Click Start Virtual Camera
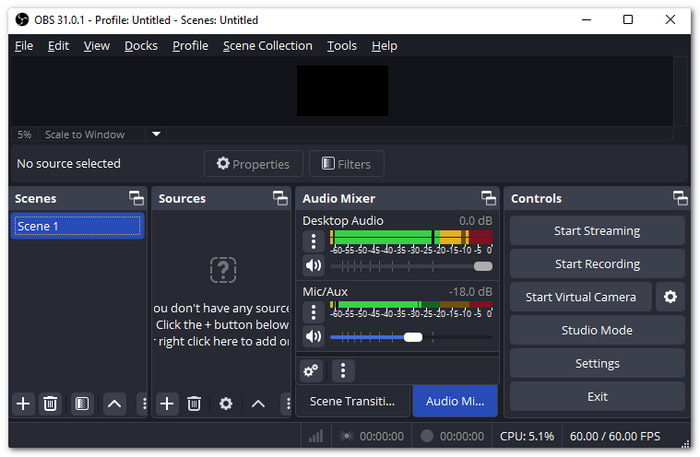Image resolution: width=700 pixels, height=457 pixels. (x=581, y=297)
